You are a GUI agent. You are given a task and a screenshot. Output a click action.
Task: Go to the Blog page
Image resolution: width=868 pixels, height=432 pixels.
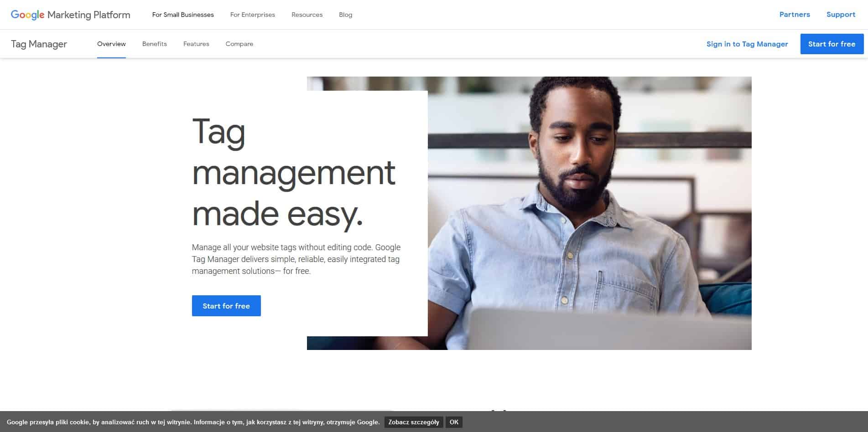click(x=345, y=15)
